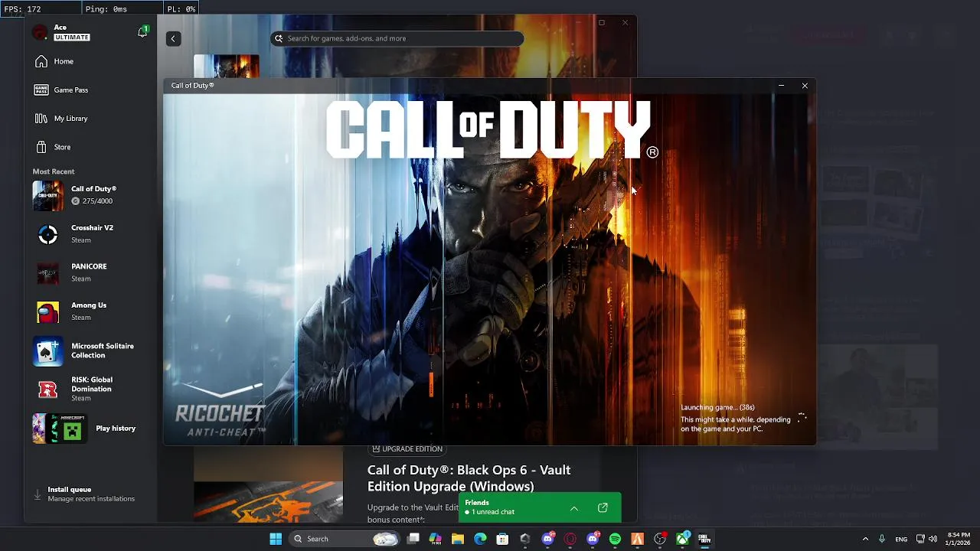Go back with the back arrow button
Image resolution: width=980 pixels, height=551 pixels.
click(173, 38)
